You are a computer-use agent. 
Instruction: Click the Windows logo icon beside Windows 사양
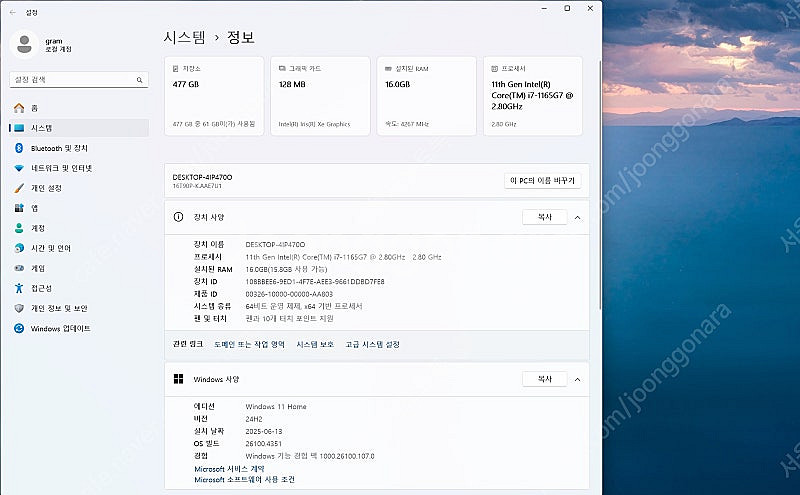click(178, 379)
